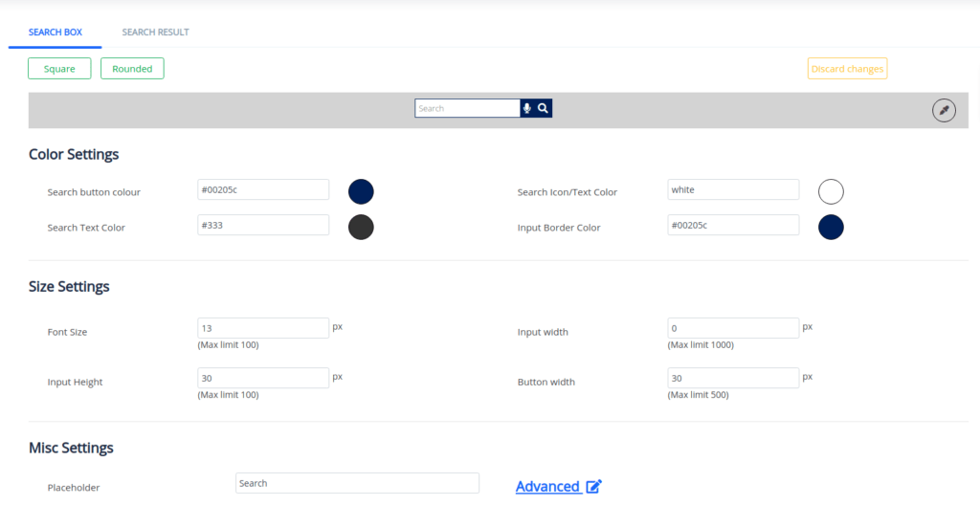980x527 pixels.
Task: Click the Button width label
Action: tap(546, 383)
